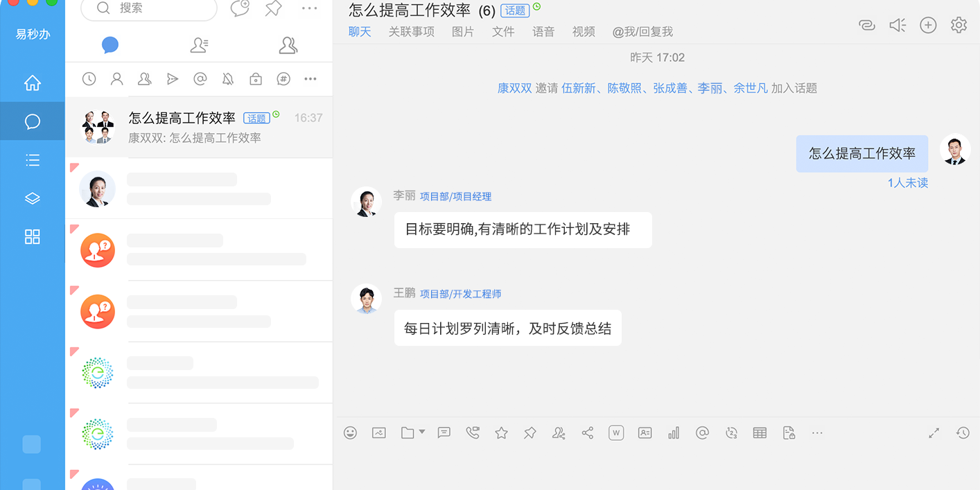Open chat history with the clock icon
980x490 pixels.
coord(963,433)
